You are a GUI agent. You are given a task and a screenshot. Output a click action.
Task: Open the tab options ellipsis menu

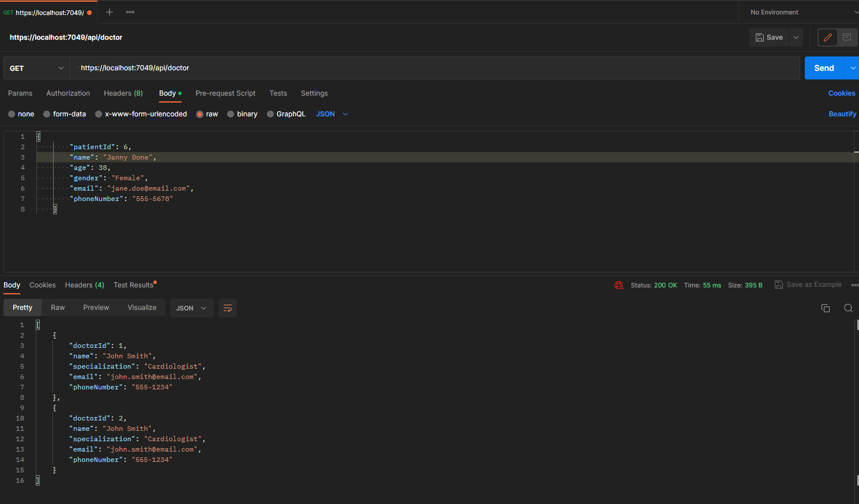click(x=130, y=12)
